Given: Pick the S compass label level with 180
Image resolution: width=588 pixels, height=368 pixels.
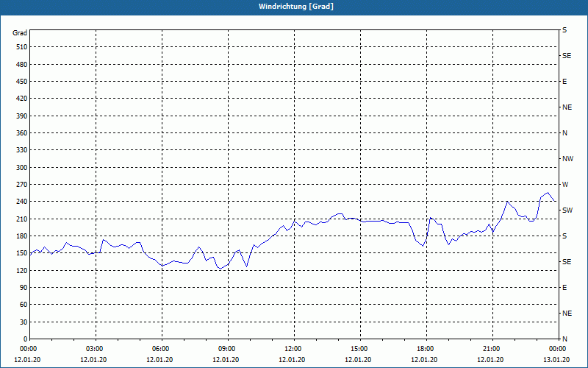Looking at the screenshot, I should click(564, 236).
